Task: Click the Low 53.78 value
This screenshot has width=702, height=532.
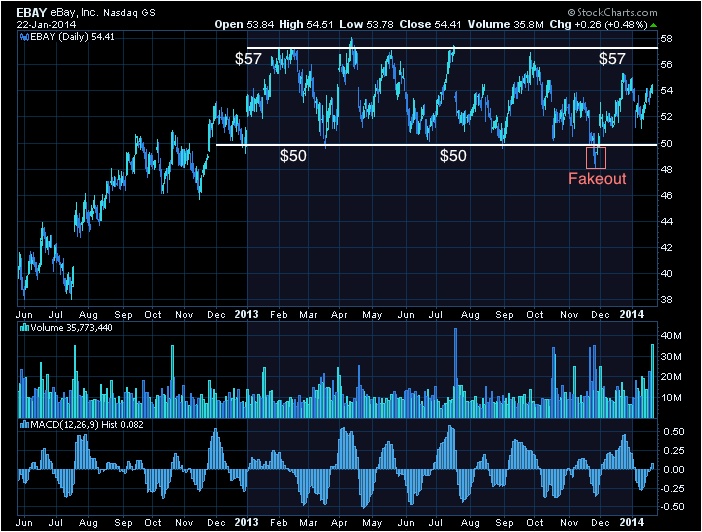Action: tap(366, 24)
